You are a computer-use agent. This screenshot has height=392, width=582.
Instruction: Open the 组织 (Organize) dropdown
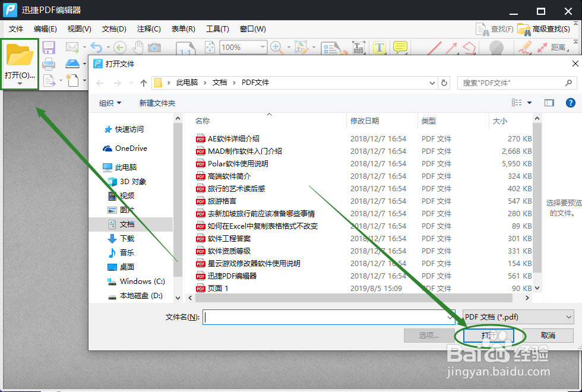coord(110,103)
